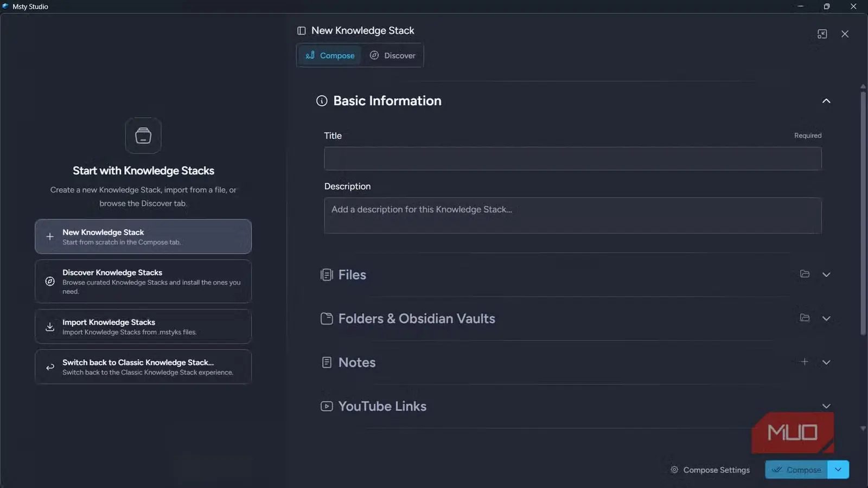Viewport: 868px width, 488px height.
Task: Click the 'Folders & Obsidian Vaults' heading
Action: [x=417, y=319]
